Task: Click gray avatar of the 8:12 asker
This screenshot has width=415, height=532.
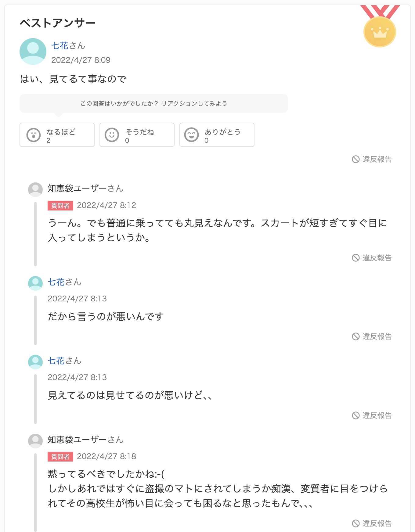Action: point(35,190)
